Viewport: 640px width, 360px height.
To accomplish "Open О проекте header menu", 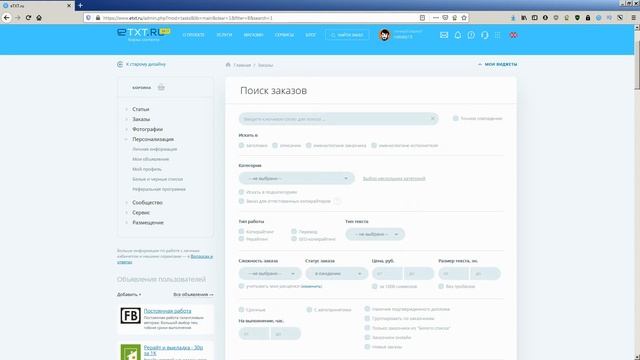I will pos(193,35).
